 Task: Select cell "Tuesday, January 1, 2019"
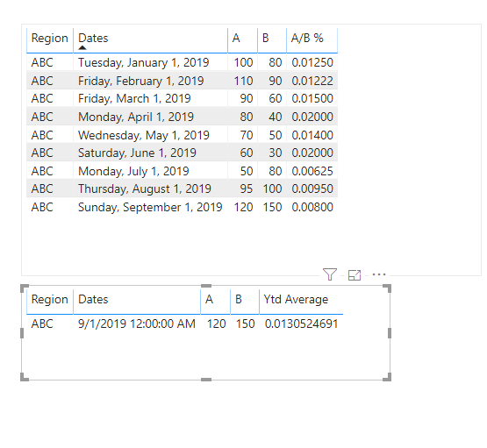pyautogui.click(x=144, y=62)
